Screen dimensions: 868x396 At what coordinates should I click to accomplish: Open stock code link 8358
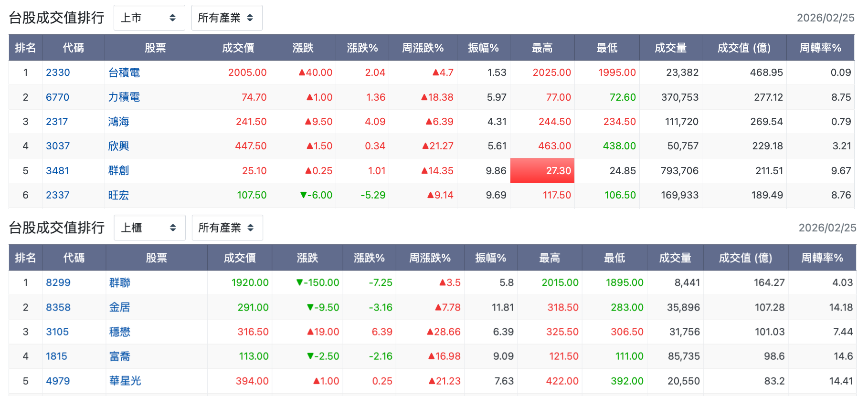coord(58,307)
